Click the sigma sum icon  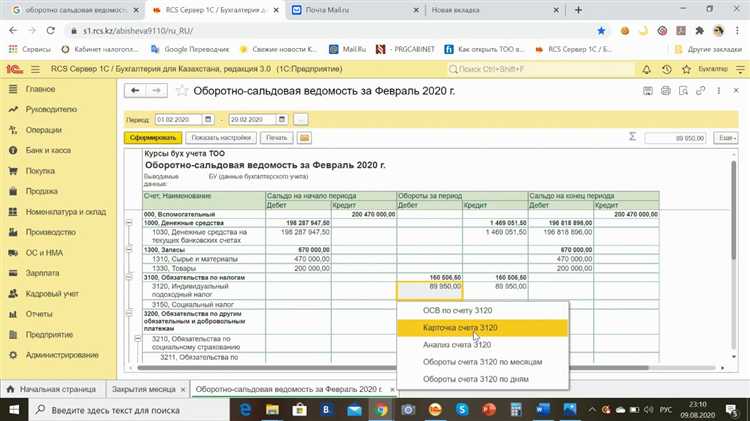[632, 137]
